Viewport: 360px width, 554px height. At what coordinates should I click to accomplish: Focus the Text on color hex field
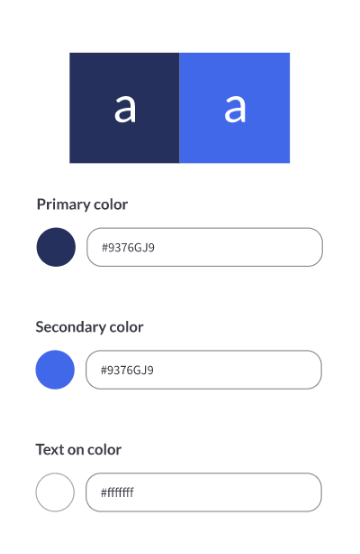click(x=203, y=492)
